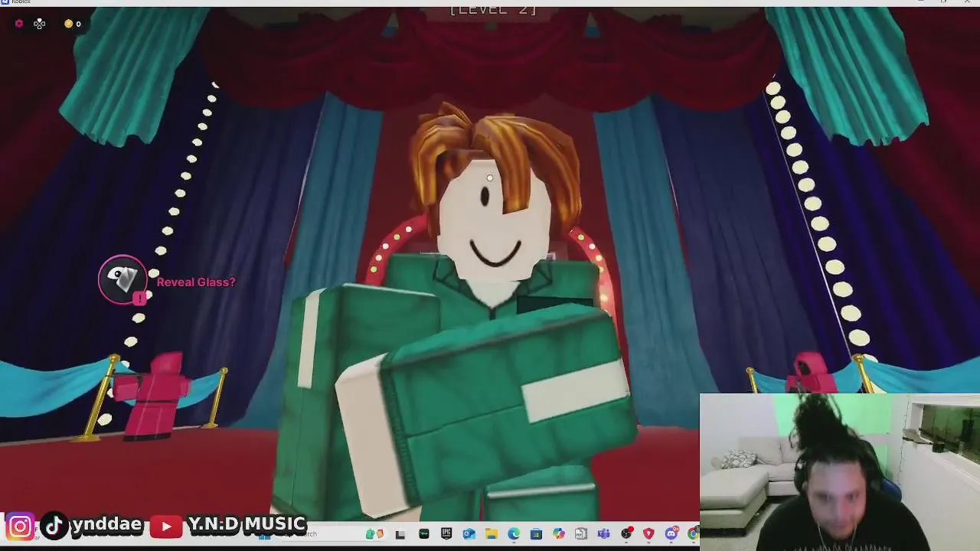Viewport: 980px width, 551px height.
Task: Click the pink guard by the left rope
Action: click(x=157, y=396)
